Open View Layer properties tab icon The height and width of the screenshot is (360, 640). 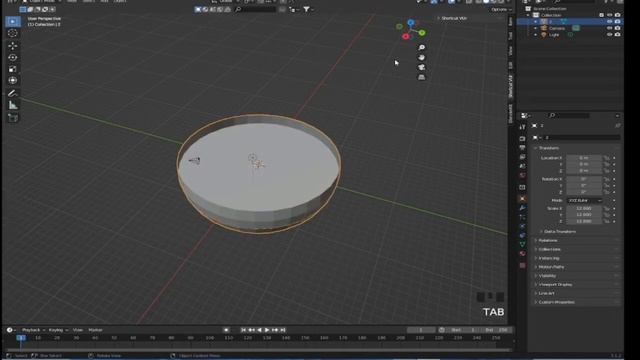pos(522,157)
